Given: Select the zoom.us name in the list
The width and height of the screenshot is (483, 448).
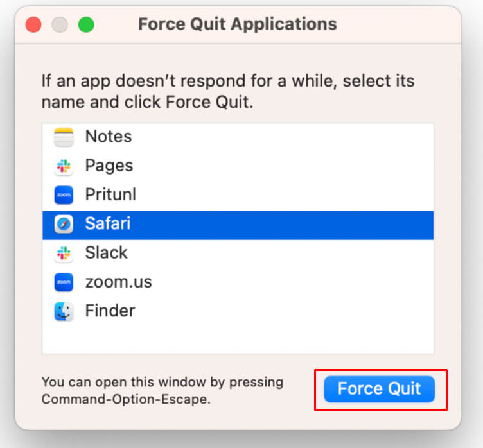Looking at the screenshot, I should (118, 282).
